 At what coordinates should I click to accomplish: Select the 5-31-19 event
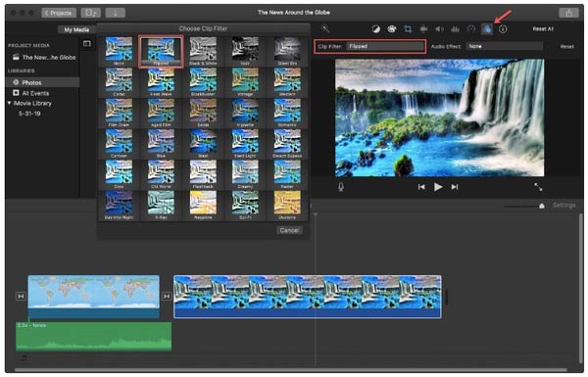tap(29, 114)
